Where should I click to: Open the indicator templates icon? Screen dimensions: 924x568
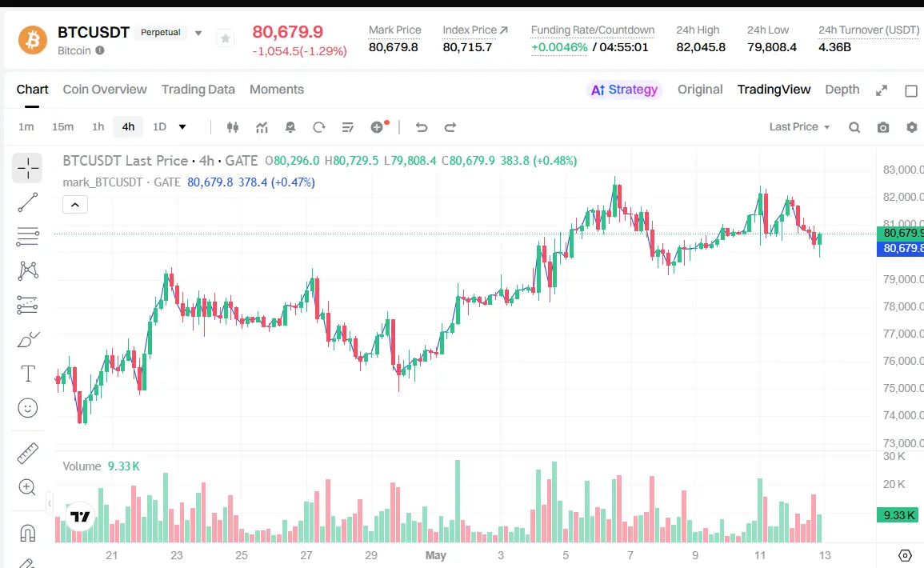point(348,127)
